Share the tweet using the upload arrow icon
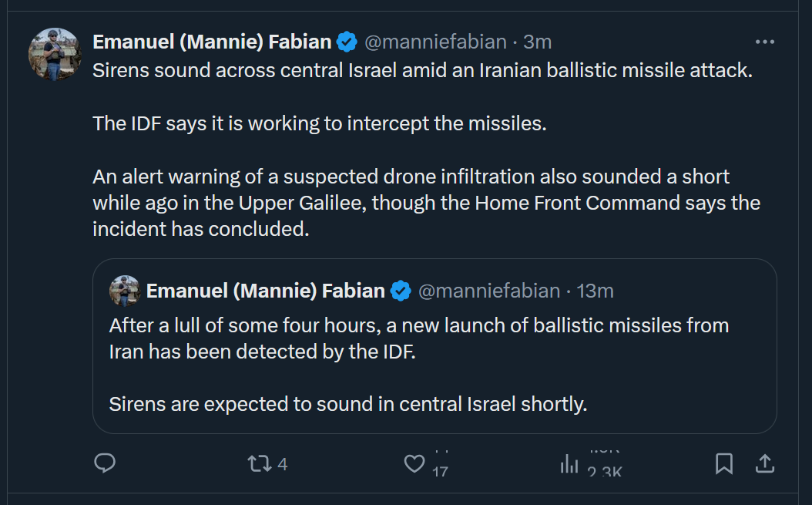The image size is (812, 505). [764, 463]
